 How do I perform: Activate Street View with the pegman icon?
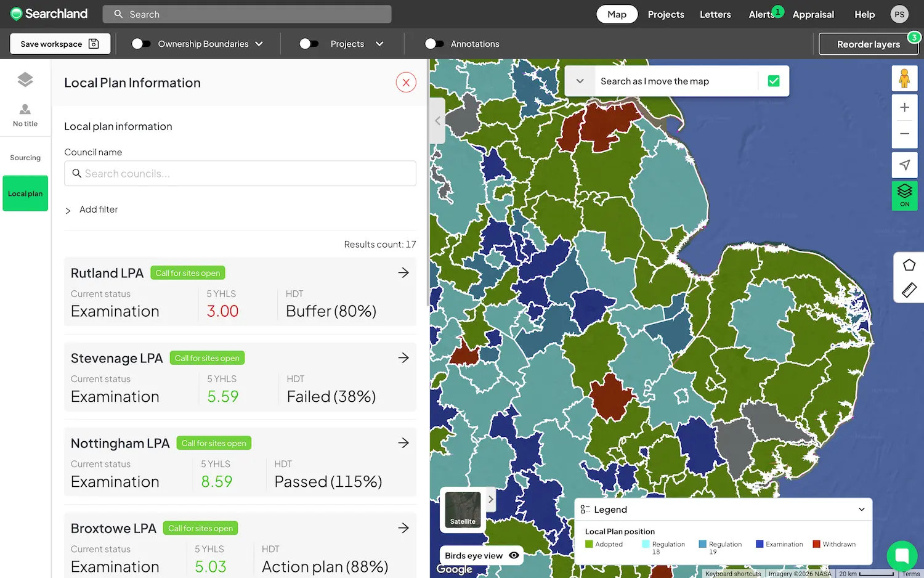click(x=904, y=78)
